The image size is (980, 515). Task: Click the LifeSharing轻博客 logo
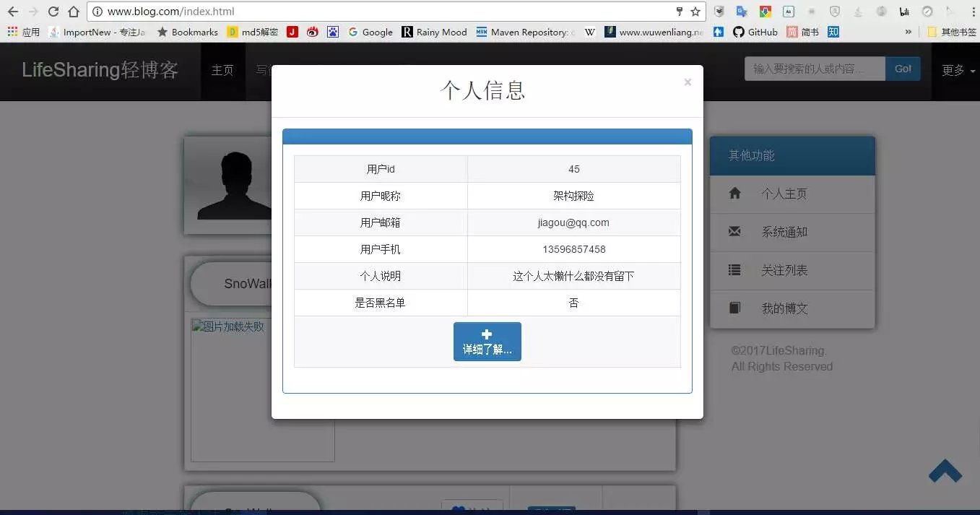pyautogui.click(x=100, y=70)
